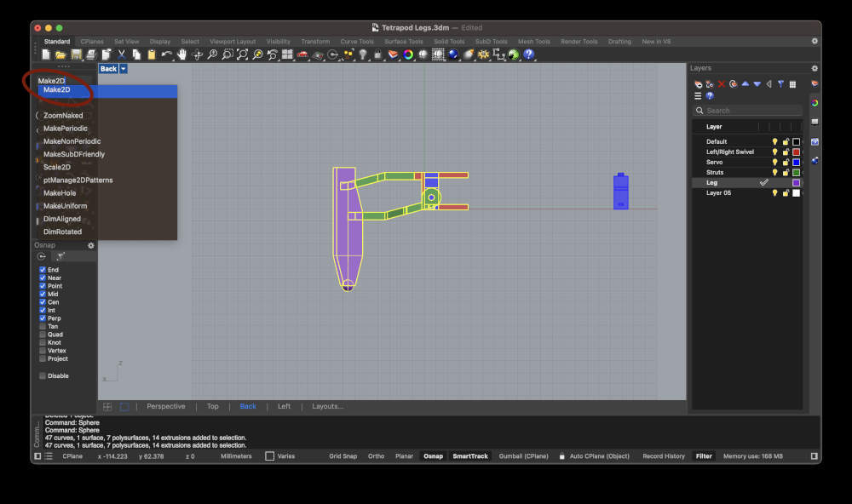Toggle Ortho in the status bar
Screen dimensions: 852x504
[376, 456]
